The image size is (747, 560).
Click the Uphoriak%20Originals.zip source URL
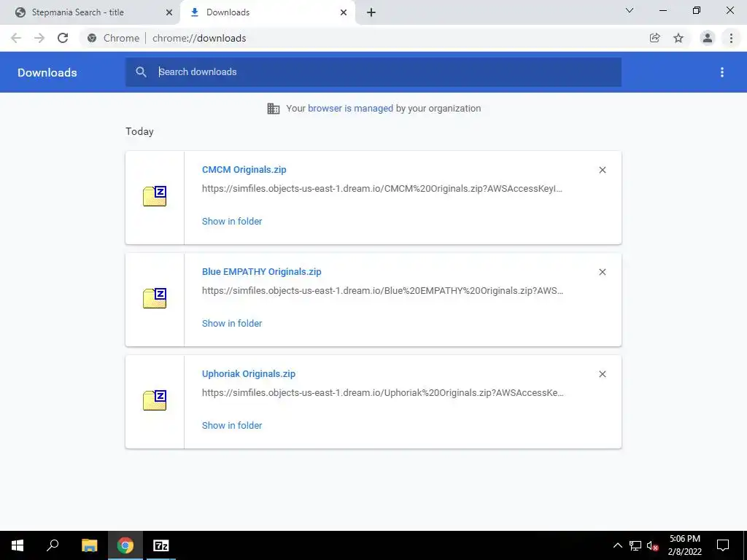(382, 393)
